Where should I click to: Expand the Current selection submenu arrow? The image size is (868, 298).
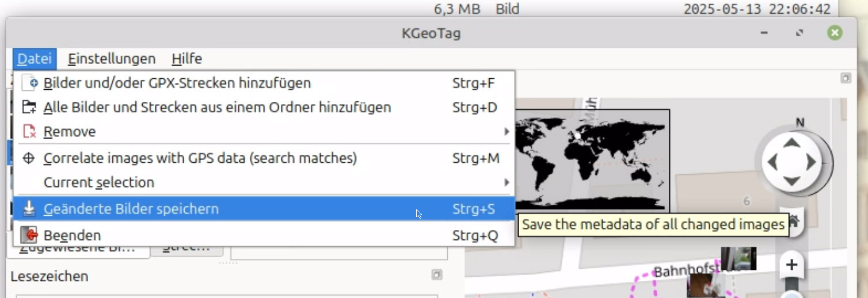507,182
